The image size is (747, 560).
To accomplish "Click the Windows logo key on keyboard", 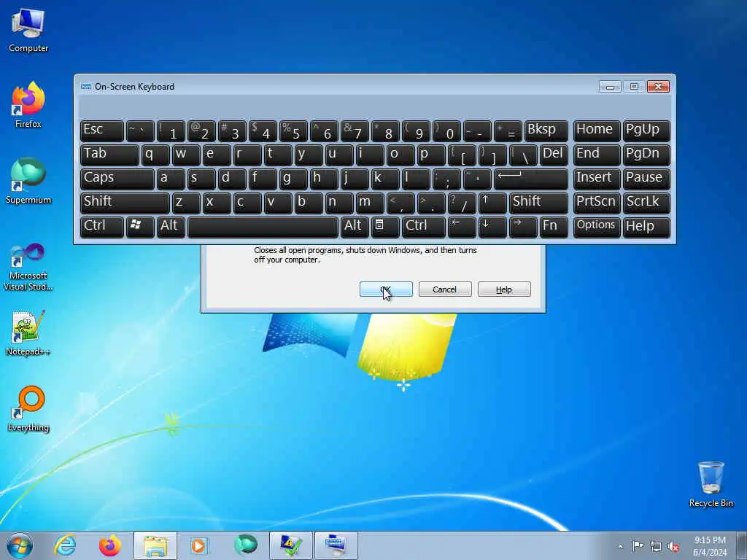I will coord(140,227).
